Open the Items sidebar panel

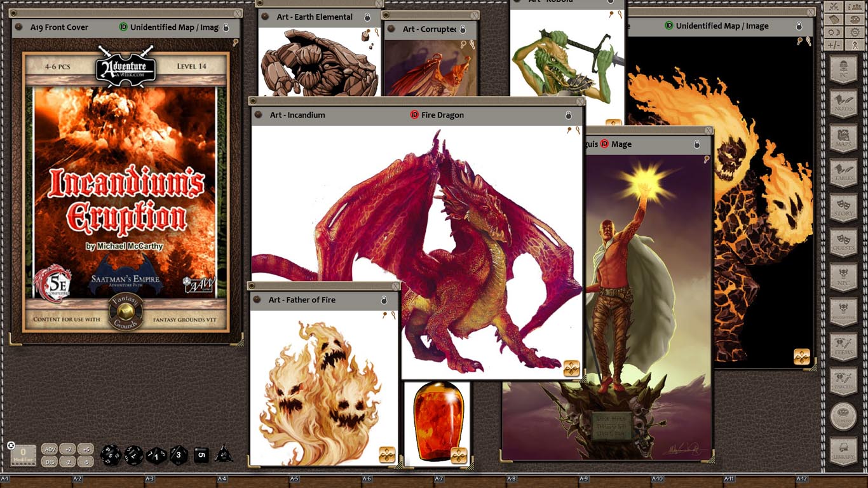(x=843, y=346)
